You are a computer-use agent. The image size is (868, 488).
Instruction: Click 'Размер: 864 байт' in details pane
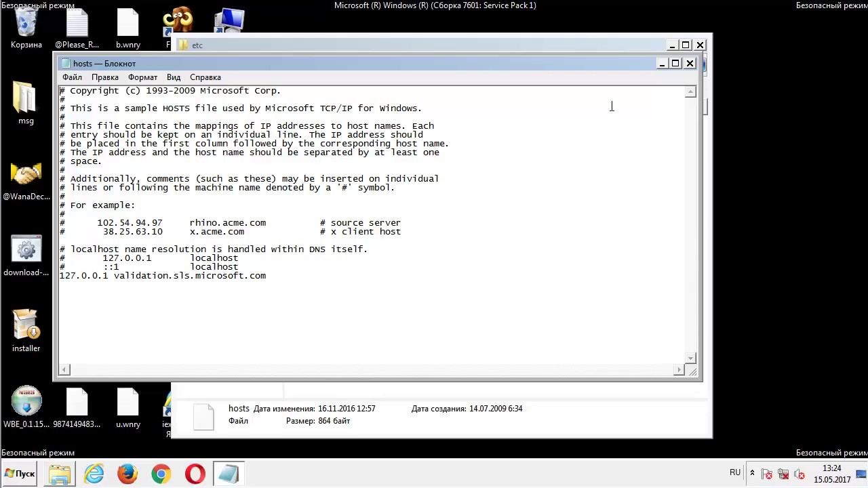click(x=318, y=421)
